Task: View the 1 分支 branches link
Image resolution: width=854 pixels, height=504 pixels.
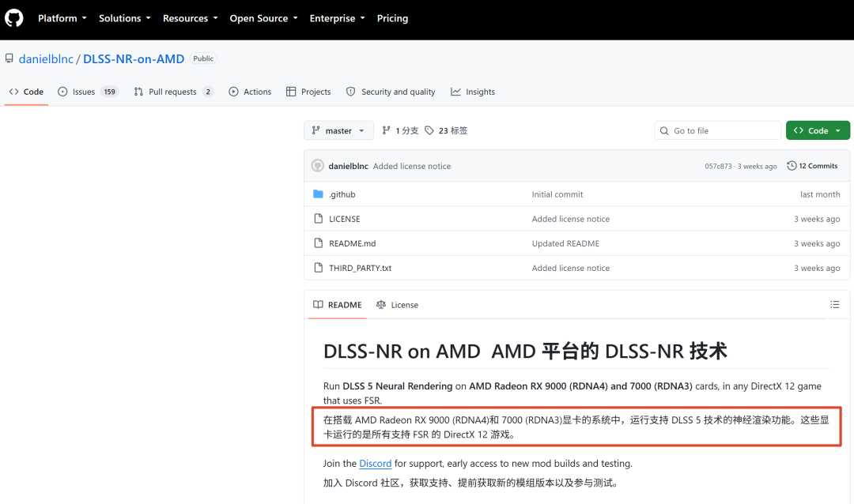Action: pos(400,130)
